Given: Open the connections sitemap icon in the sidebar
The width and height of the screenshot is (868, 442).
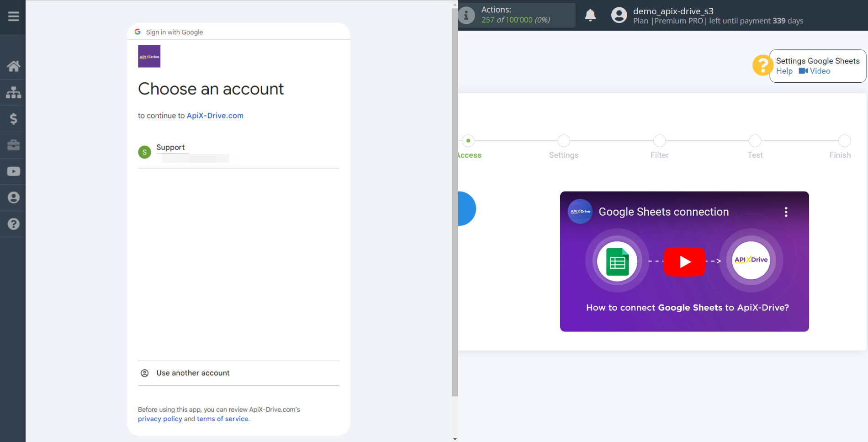Looking at the screenshot, I should tap(13, 93).
